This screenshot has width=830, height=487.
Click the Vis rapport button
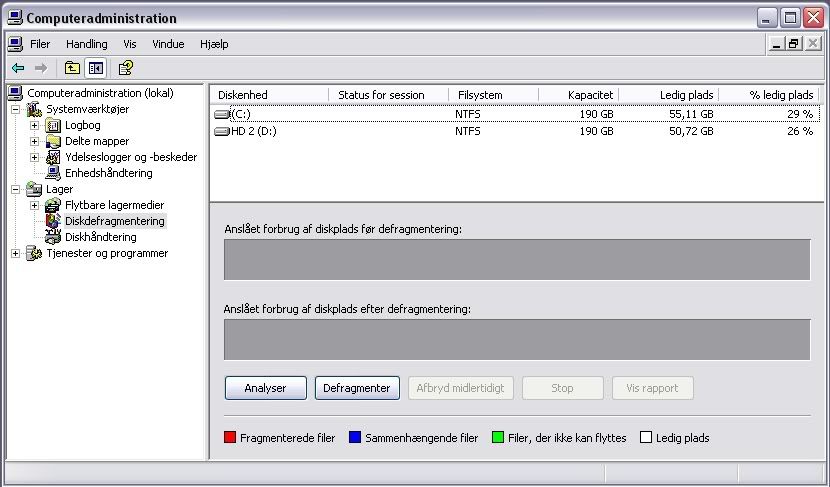pyautogui.click(x=653, y=388)
